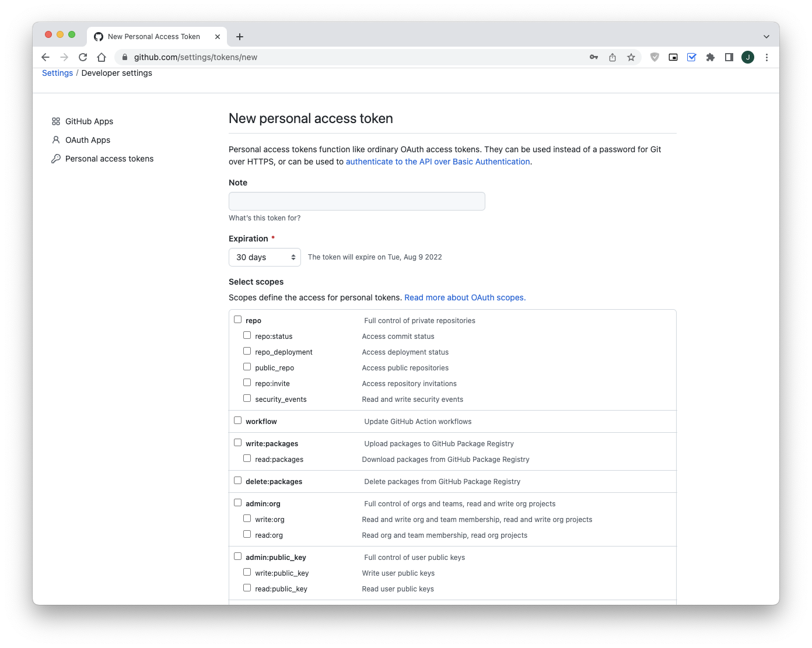Click the Note input field
Viewport: 812px width, 648px height.
pos(357,201)
